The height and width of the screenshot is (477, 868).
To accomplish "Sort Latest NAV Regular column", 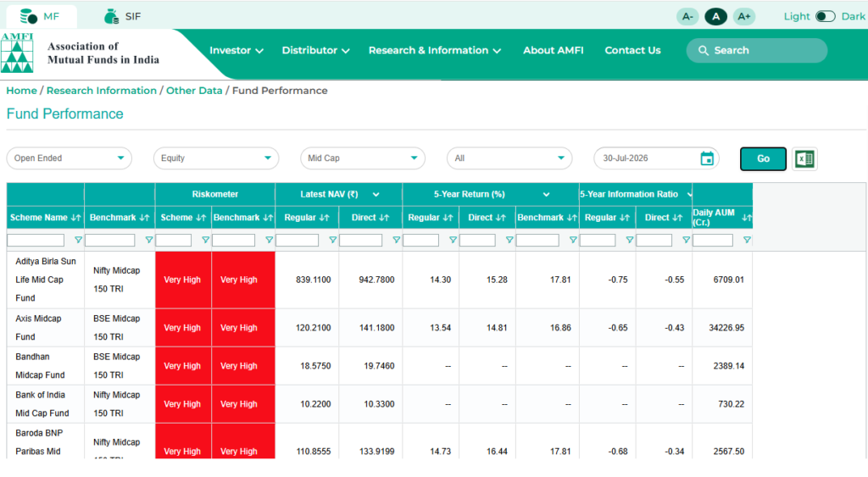I will coord(325,218).
